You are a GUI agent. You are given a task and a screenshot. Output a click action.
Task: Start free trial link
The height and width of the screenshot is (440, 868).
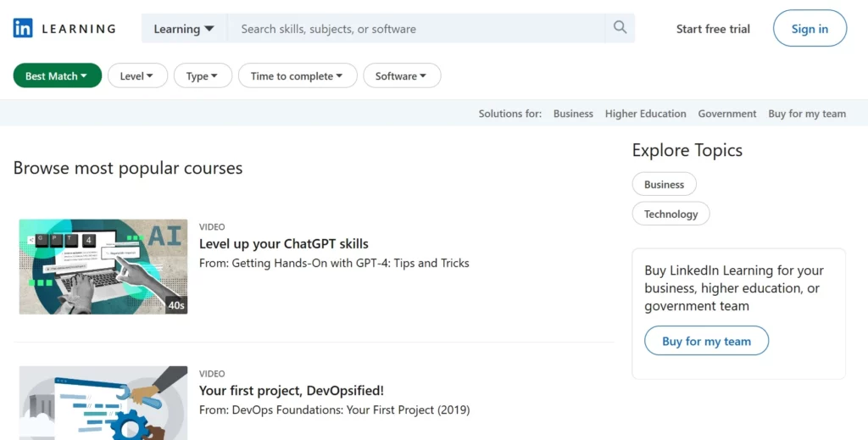click(713, 29)
